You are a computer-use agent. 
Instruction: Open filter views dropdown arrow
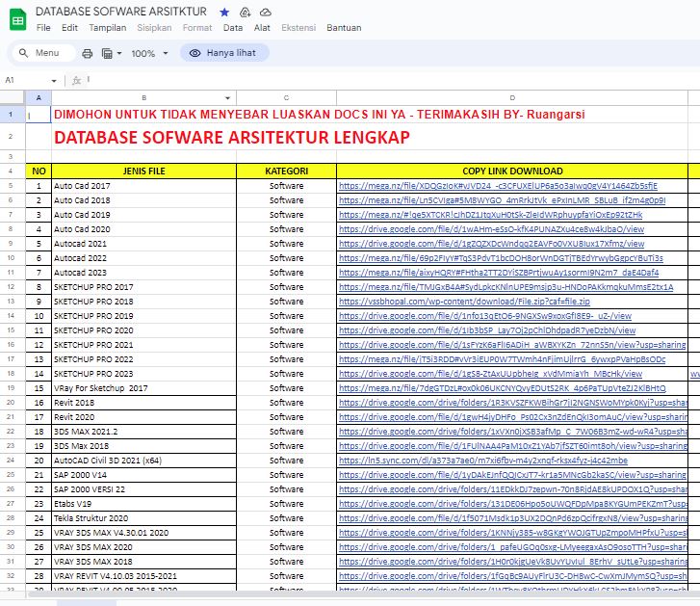coord(119,54)
